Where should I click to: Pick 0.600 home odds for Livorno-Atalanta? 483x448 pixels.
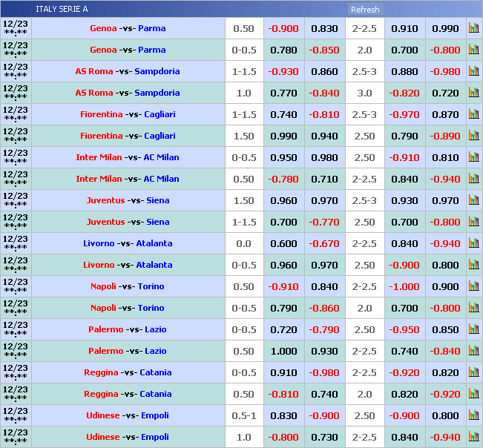[283, 243]
